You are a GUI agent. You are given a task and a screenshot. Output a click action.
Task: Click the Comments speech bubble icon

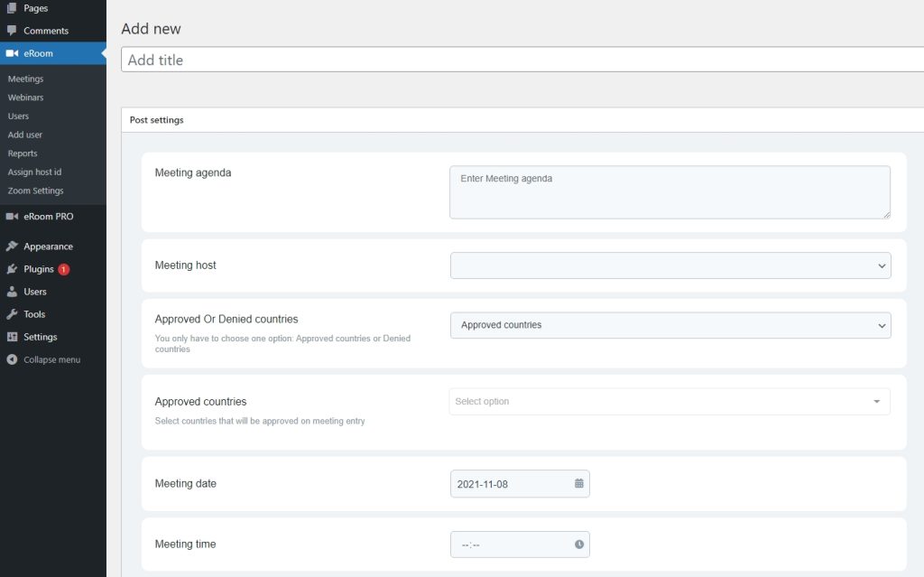[x=12, y=31]
